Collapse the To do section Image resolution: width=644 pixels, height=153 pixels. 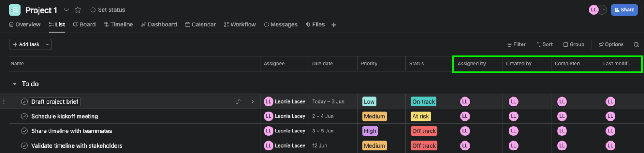click(x=15, y=84)
